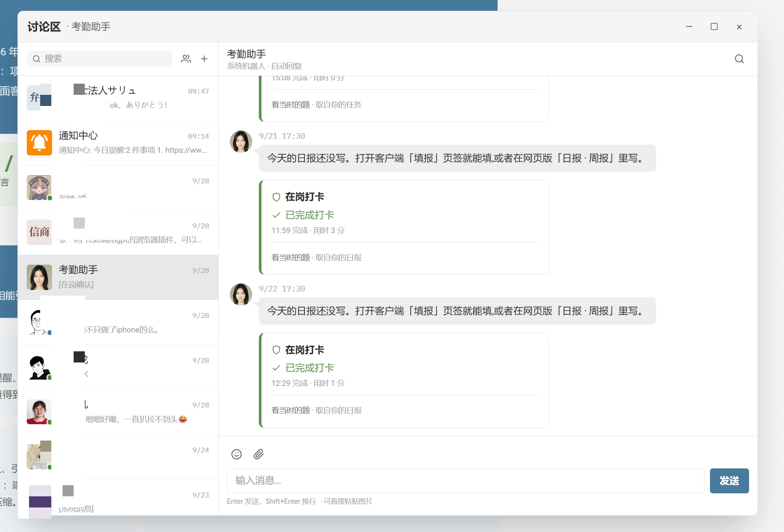Open the emoji picker icon

click(x=237, y=454)
